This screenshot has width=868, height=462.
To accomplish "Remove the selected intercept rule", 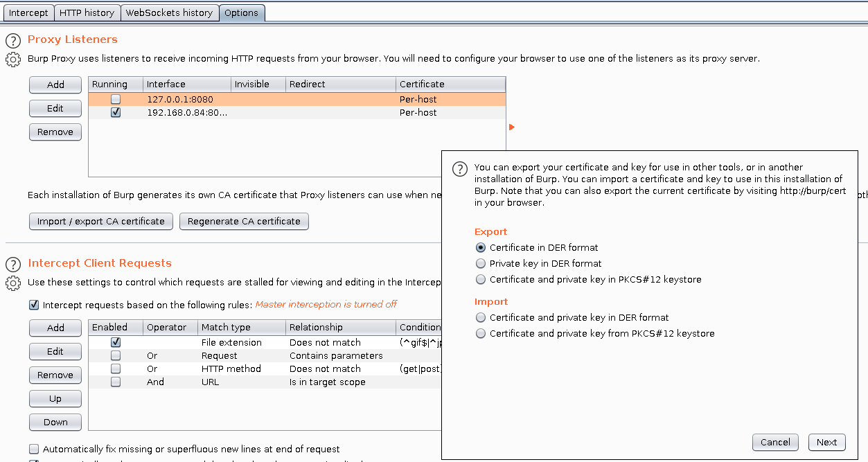I will (55, 375).
